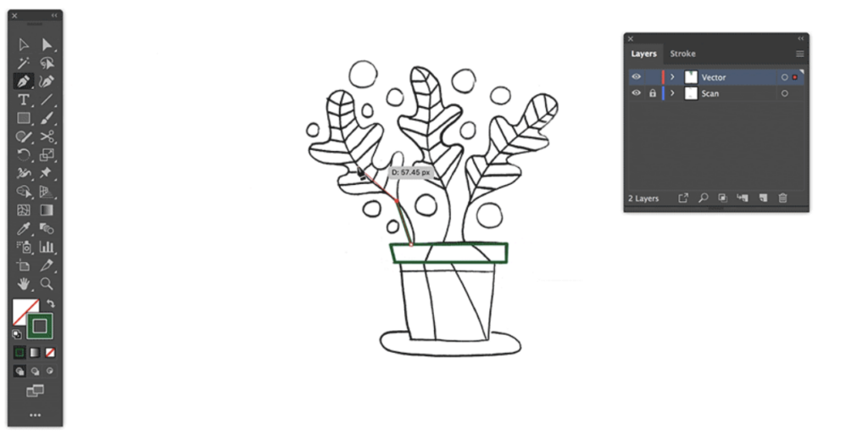Open the Layers panel options menu
This screenshot has height=442, width=868.
pyautogui.click(x=799, y=54)
